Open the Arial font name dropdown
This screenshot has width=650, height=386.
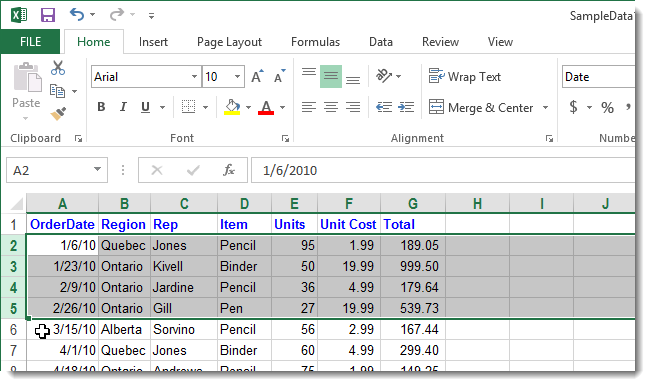[194, 77]
